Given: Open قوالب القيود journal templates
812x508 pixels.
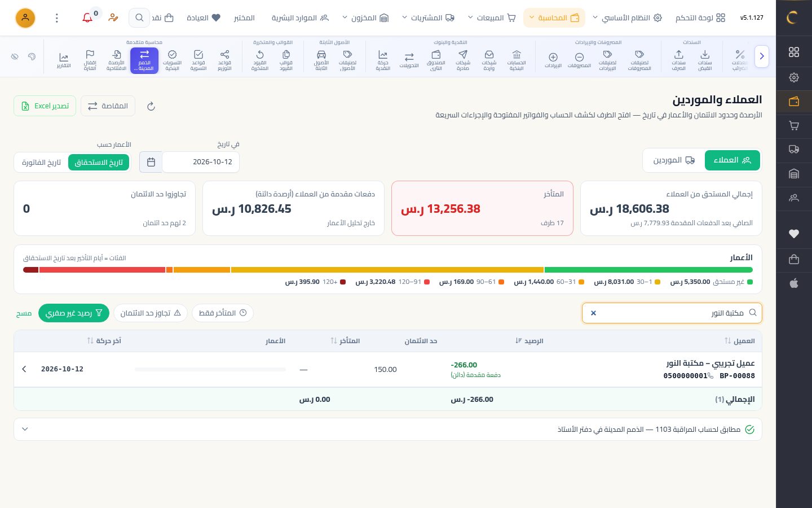Looking at the screenshot, I should coord(286,60).
